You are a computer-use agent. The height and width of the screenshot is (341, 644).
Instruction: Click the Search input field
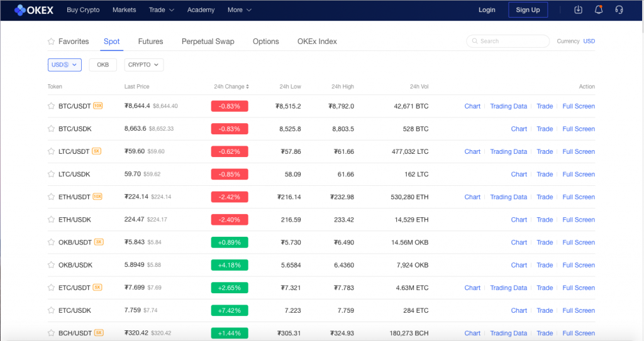(x=508, y=41)
